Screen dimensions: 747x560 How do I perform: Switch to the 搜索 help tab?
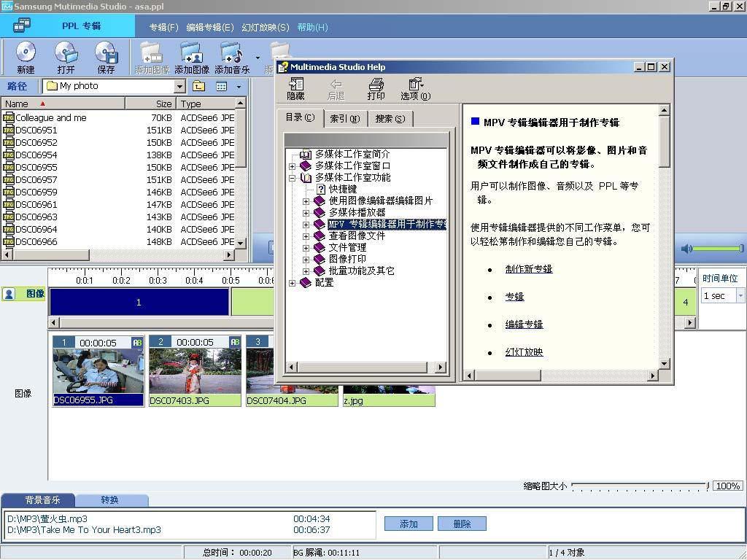pos(390,119)
